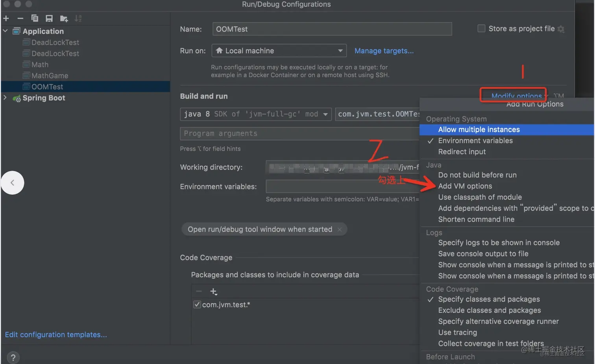Collapse the Application group
Viewport: 595px width, 364px height.
(5, 31)
